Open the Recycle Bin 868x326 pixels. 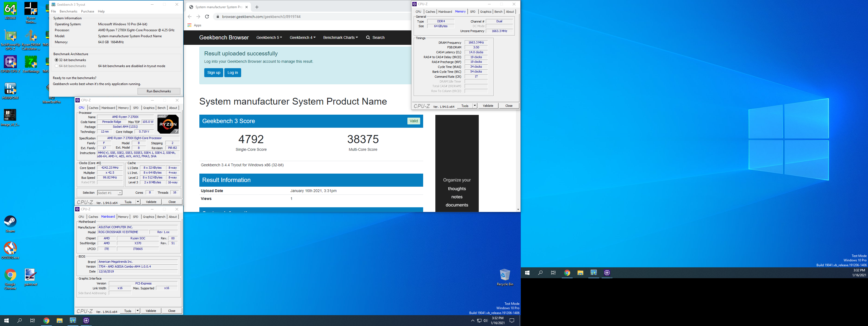click(x=505, y=277)
